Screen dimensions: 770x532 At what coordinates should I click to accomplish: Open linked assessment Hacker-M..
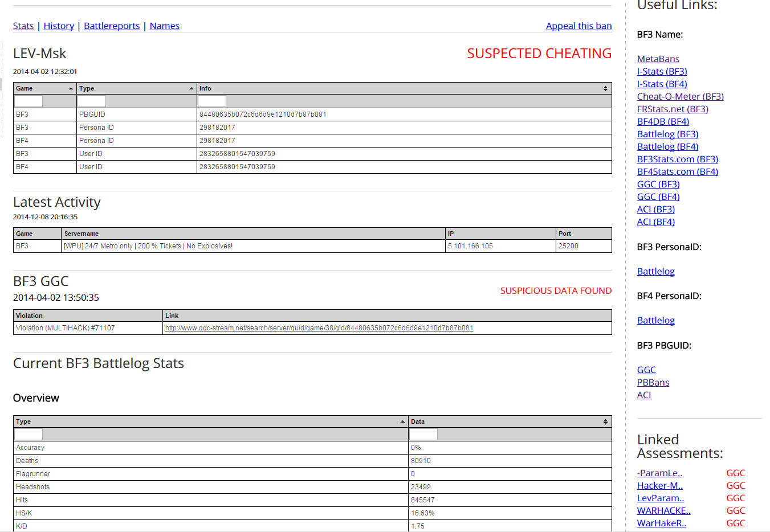(x=659, y=485)
